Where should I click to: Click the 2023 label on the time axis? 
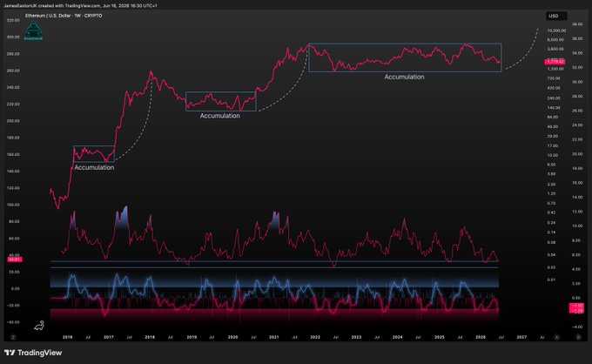click(356, 337)
